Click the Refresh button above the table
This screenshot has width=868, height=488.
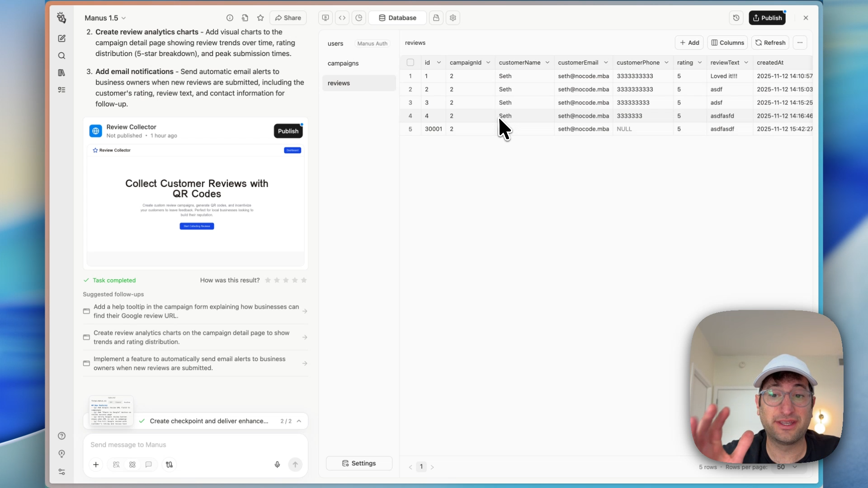tap(770, 42)
